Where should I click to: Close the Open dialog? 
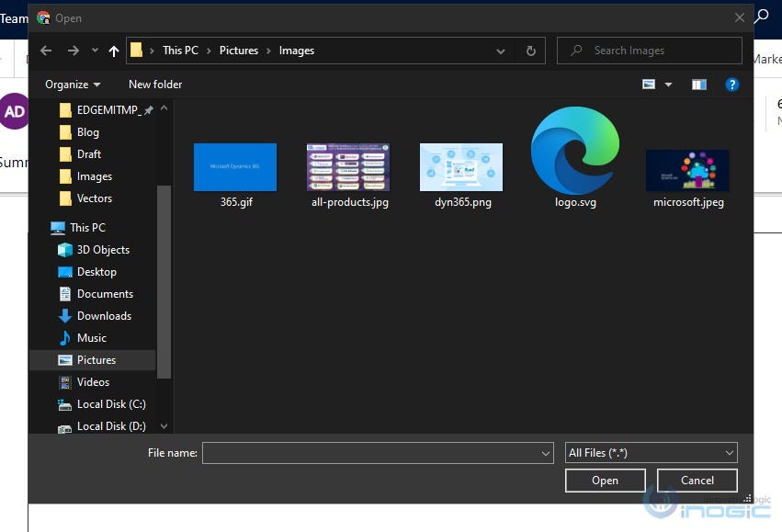pyautogui.click(x=740, y=18)
